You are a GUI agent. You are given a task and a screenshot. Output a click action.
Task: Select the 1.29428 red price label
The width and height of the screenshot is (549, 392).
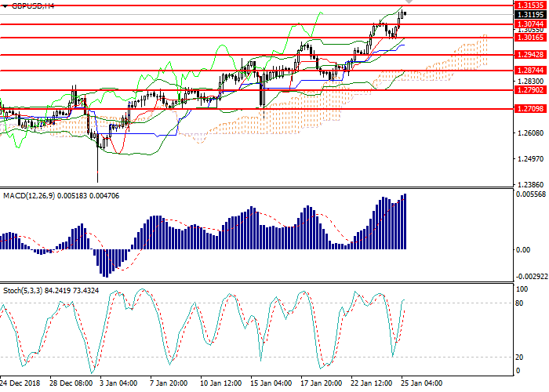tap(529, 55)
